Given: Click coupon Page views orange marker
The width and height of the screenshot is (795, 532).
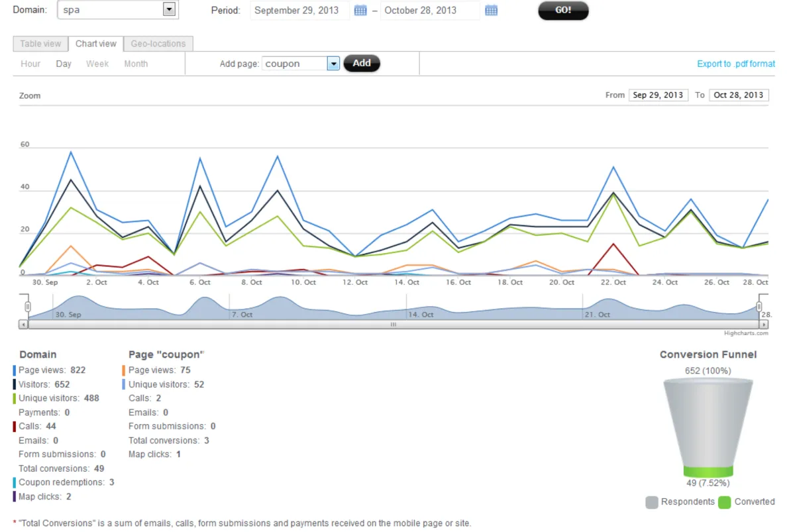Looking at the screenshot, I should click(x=124, y=370).
